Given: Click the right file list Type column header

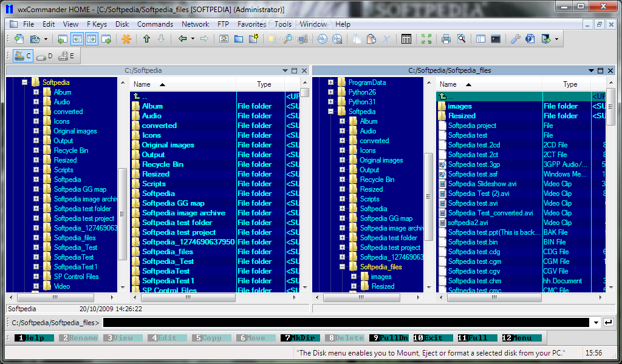Looking at the screenshot, I should coord(567,84).
